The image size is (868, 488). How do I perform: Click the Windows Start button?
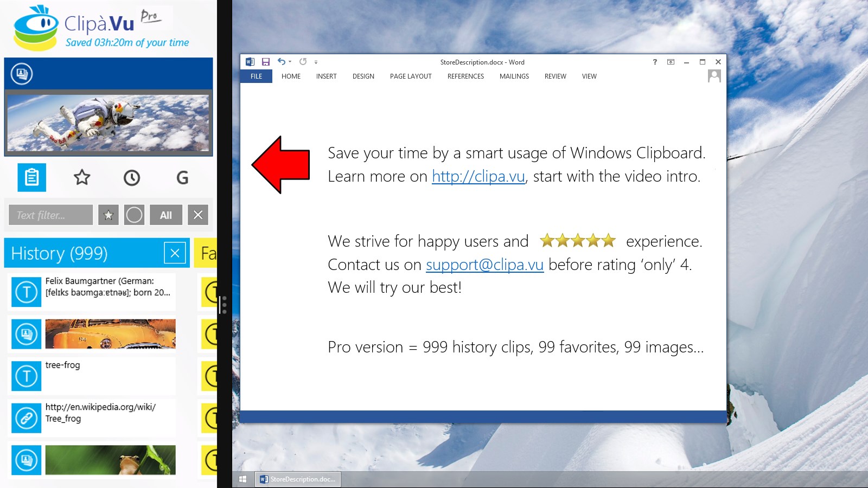(242, 479)
